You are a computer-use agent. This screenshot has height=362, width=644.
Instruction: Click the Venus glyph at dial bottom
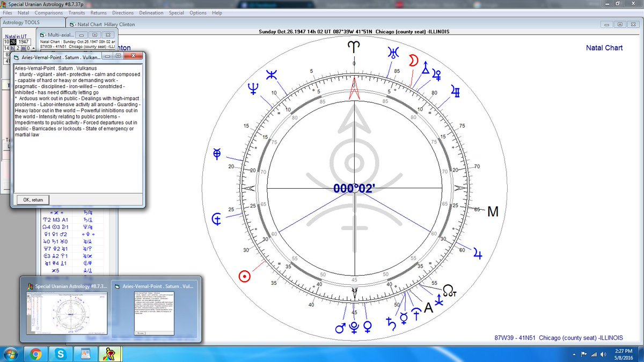[x=368, y=326]
